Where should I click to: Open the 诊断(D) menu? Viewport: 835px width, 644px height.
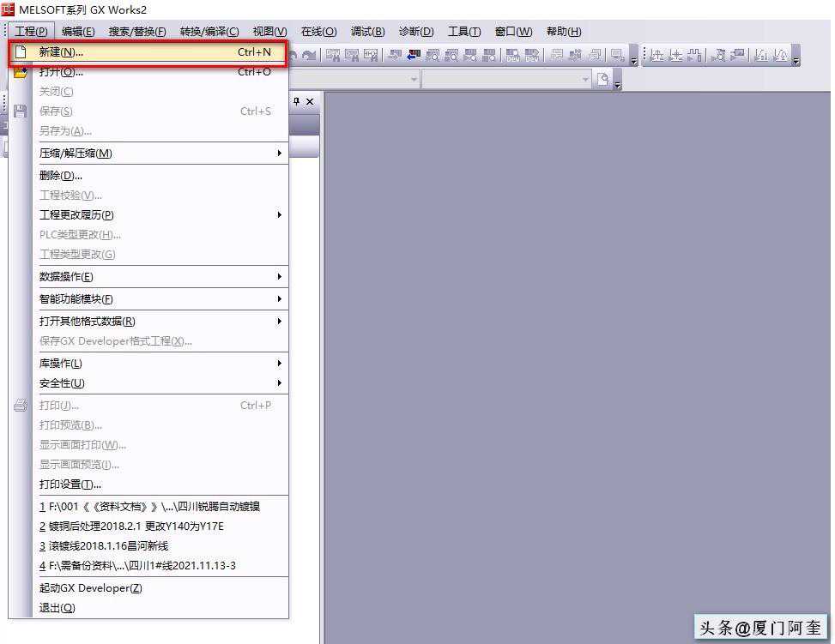click(x=416, y=32)
